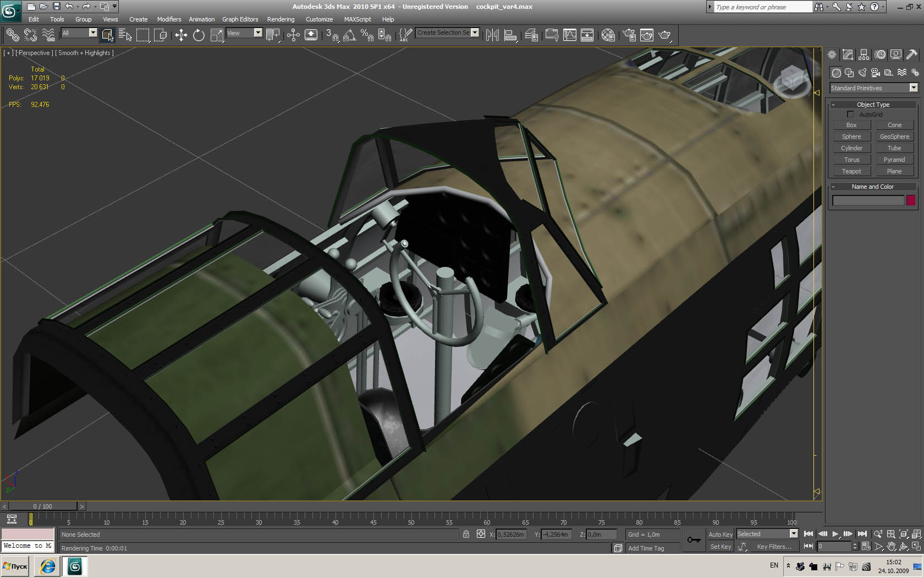Open the Curve Editor from toolbar
The image size is (924, 578).
570,35
